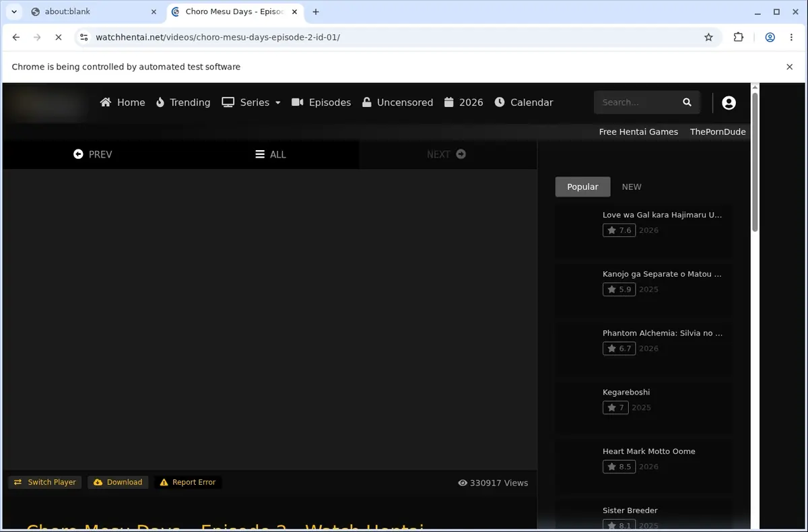
Task: Click the video player area
Action: tap(270, 319)
